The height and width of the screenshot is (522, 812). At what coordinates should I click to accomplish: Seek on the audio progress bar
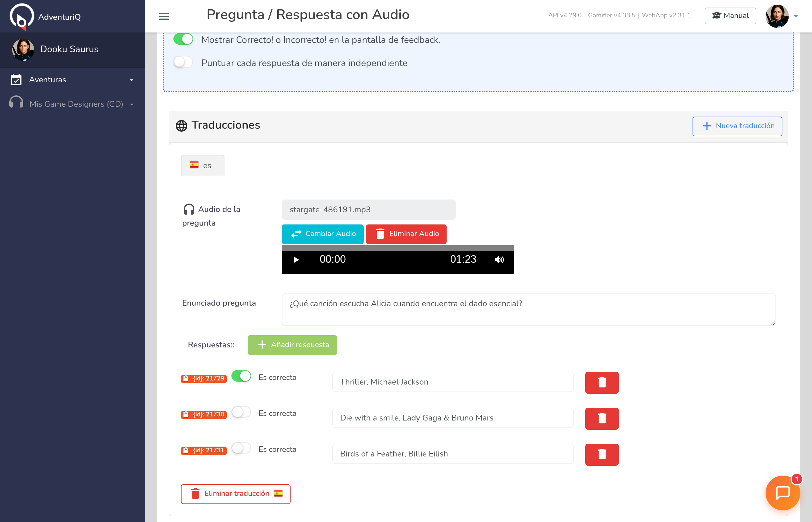click(398, 248)
